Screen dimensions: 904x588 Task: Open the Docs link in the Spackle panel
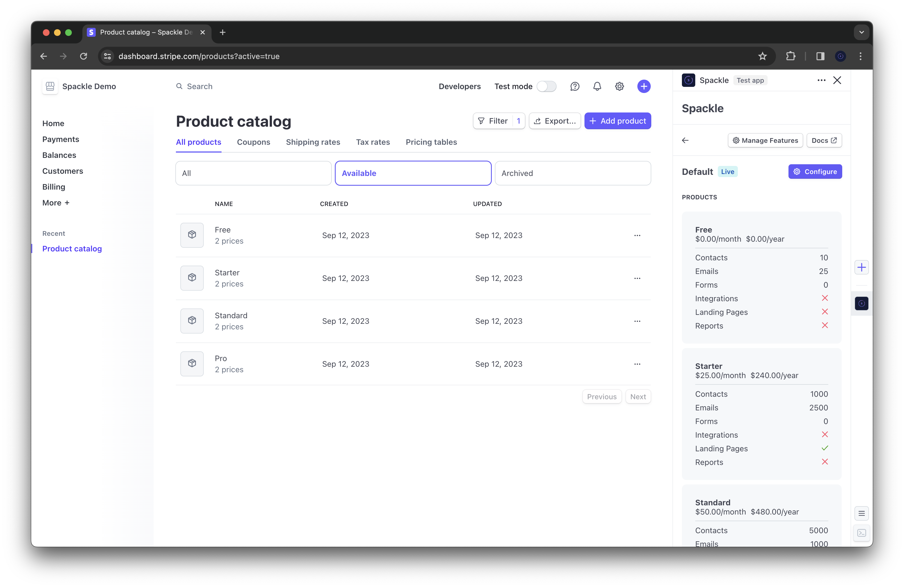(824, 140)
